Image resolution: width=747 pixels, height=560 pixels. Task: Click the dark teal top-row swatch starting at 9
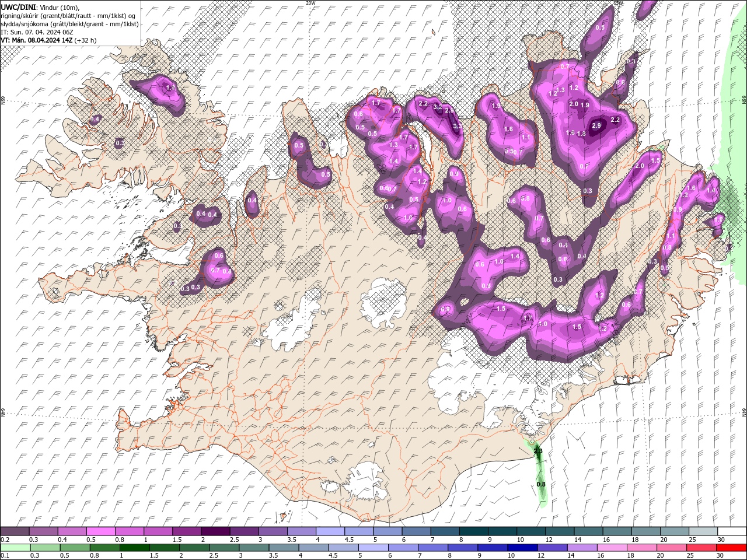click(502, 531)
